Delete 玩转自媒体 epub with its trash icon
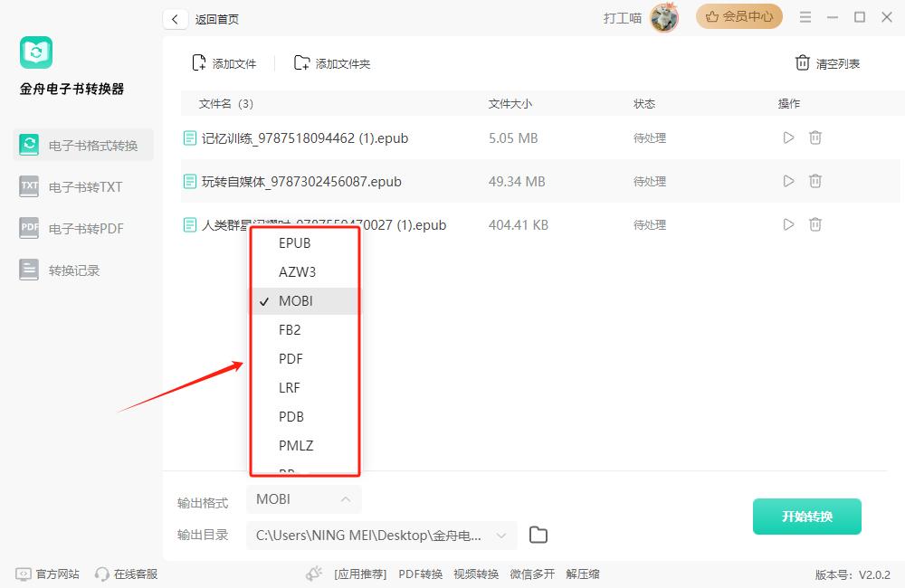Image resolution: width=905 pixels, height=588 pixels. point(815,181)
